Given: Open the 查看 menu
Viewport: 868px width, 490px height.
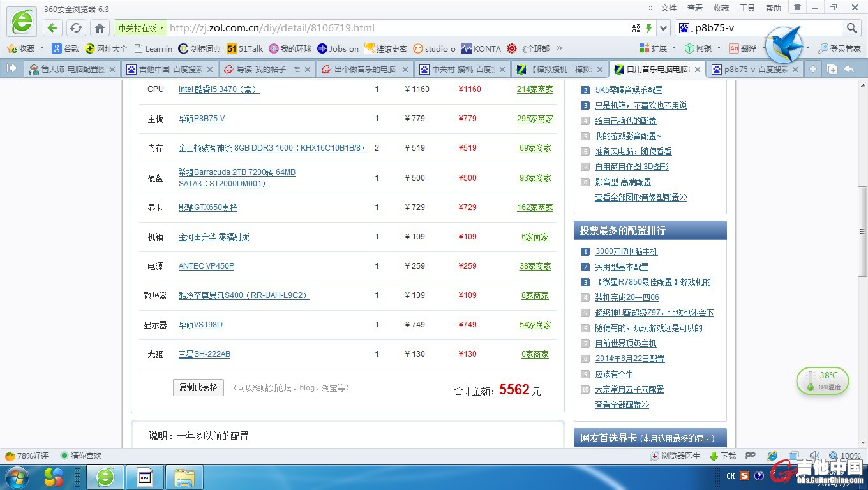Looking at the screenshot, I should (695, 8).
